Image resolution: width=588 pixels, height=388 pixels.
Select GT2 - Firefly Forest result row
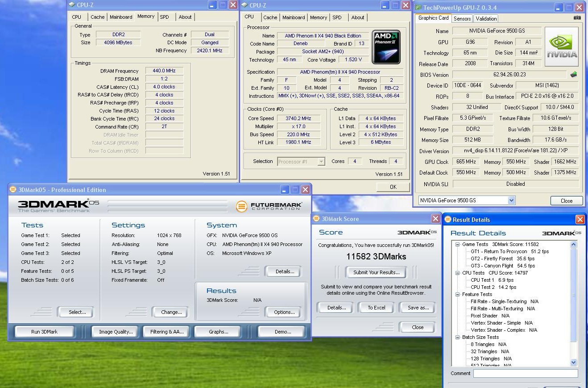[502, 259]
